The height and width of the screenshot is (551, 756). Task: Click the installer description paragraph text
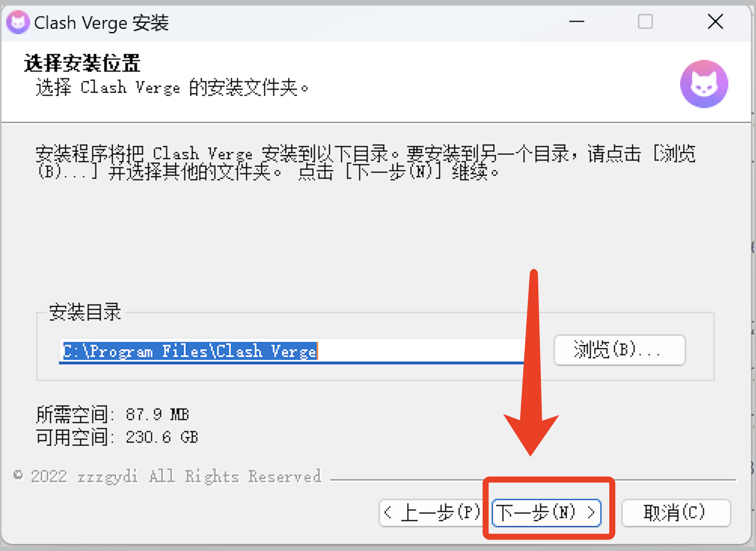[366, 162]
